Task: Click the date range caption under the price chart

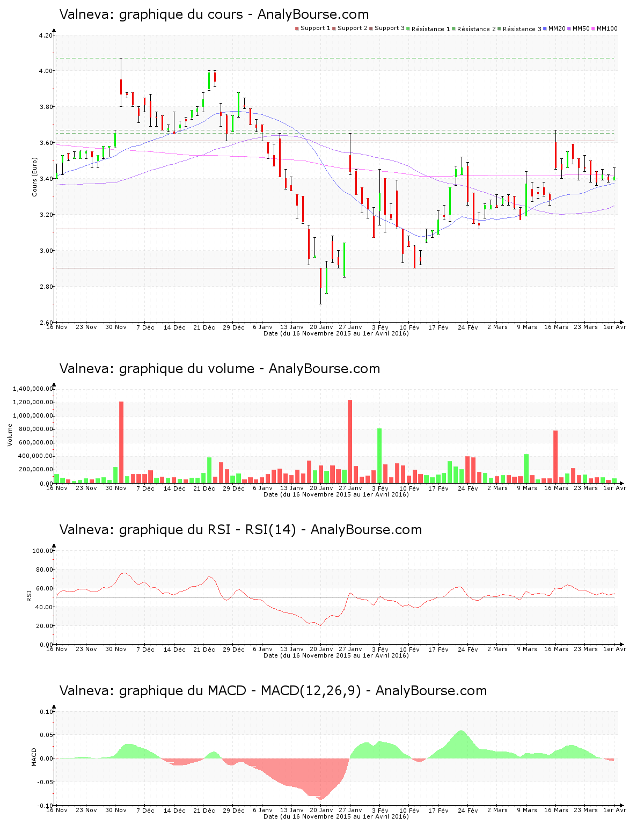Action: (x=336, y=334)
